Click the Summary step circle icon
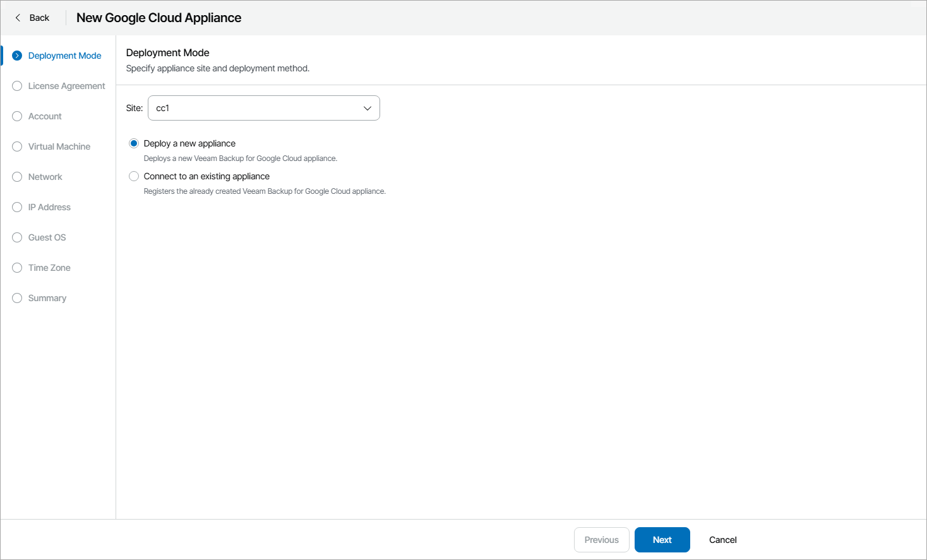 click(17, 298)
